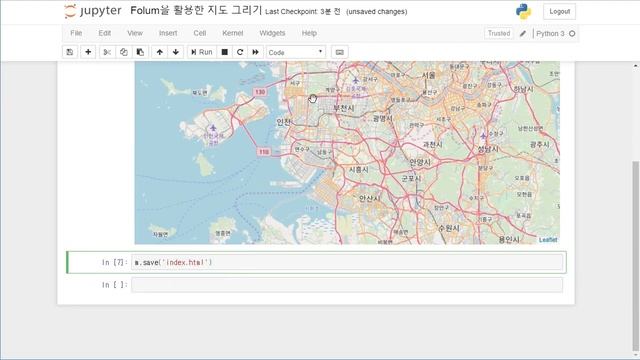Click the 군포시 label on the map
The width and height of the screenshot is (640, 360).
click(411, 178)
